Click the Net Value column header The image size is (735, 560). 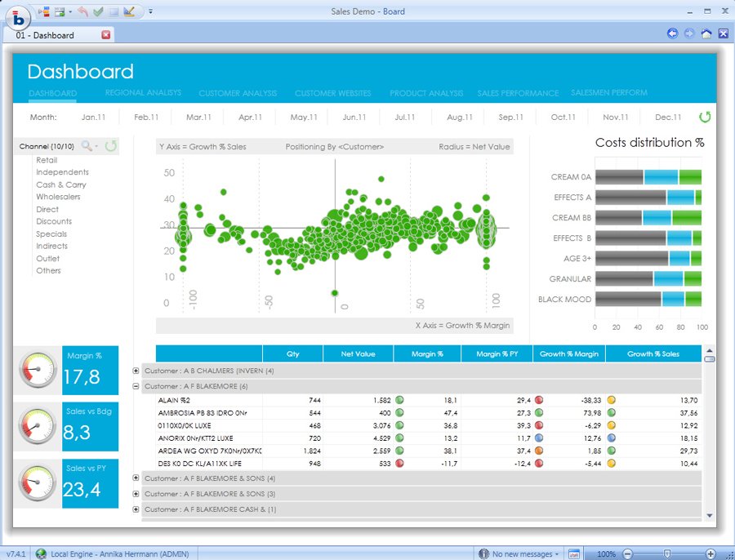pyautogui.click(x=358, y=354)
